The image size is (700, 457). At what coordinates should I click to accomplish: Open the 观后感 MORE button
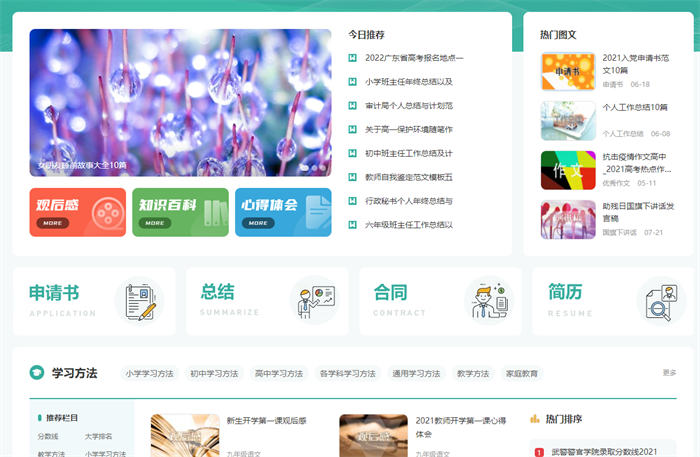(x=53, y=223)
